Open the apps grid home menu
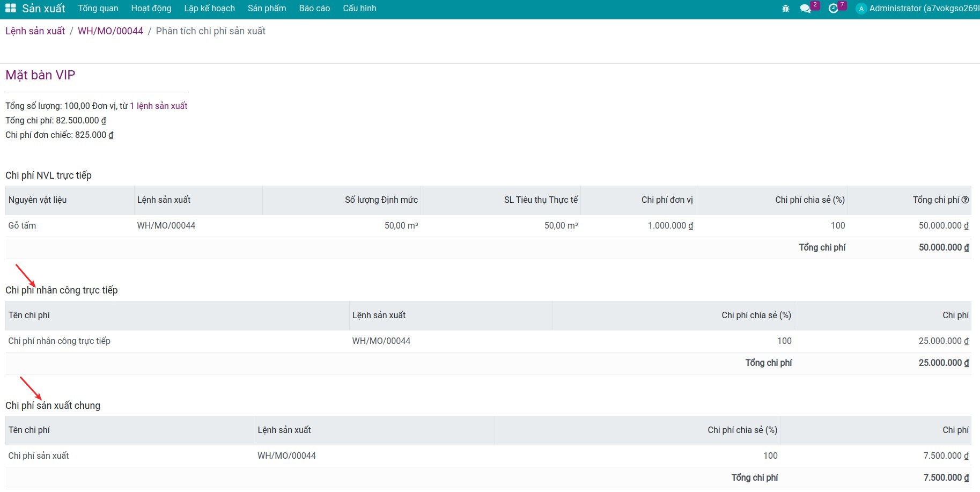Screen dimensions: 980x492 coord(11,9)
